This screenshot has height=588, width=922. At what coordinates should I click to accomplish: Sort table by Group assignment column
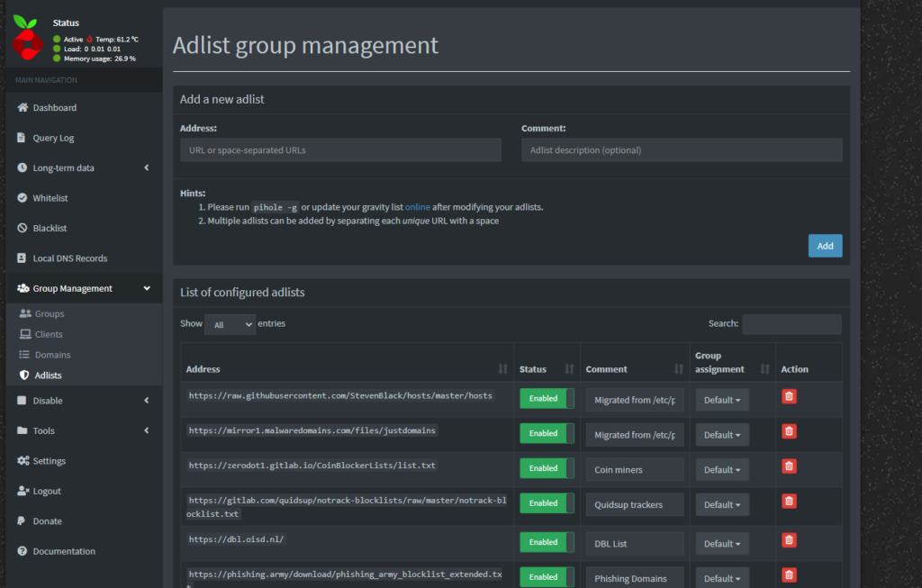(x=732, y=363)
